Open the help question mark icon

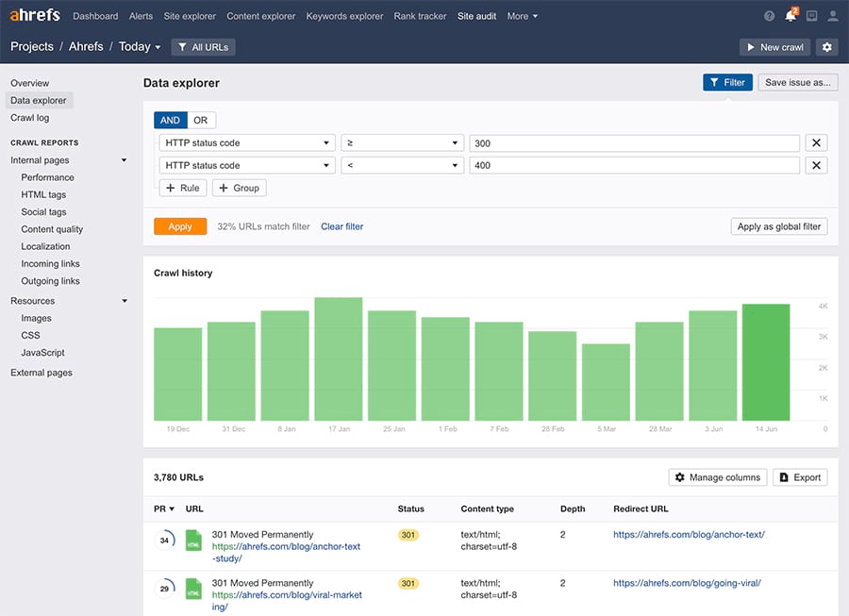[x=770, y=16]
